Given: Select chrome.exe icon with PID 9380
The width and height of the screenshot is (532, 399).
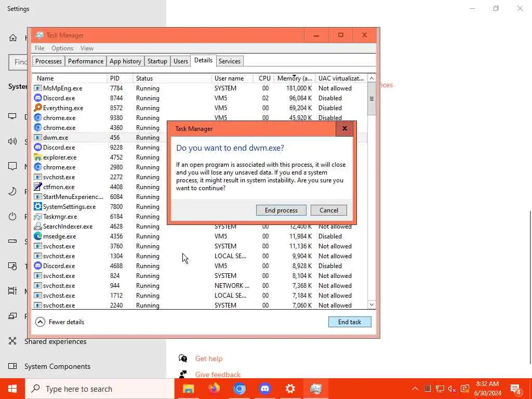Looking at the screenshot, I should 37,118.
